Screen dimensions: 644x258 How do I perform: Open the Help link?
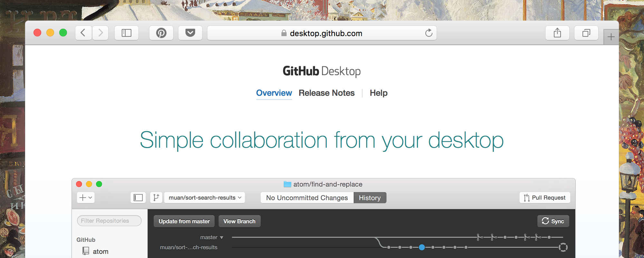click(x=378, y=93)
